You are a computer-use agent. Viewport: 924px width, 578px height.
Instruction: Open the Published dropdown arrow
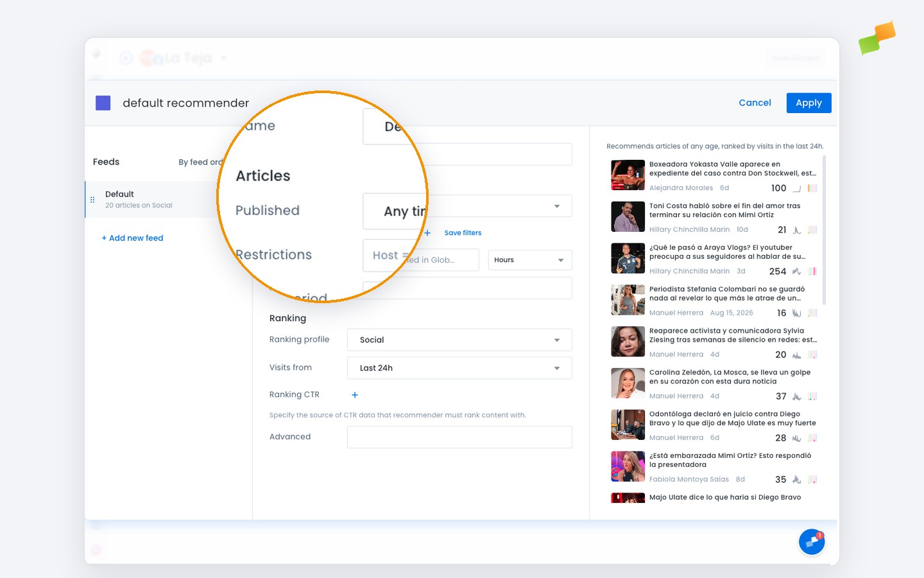557,206
